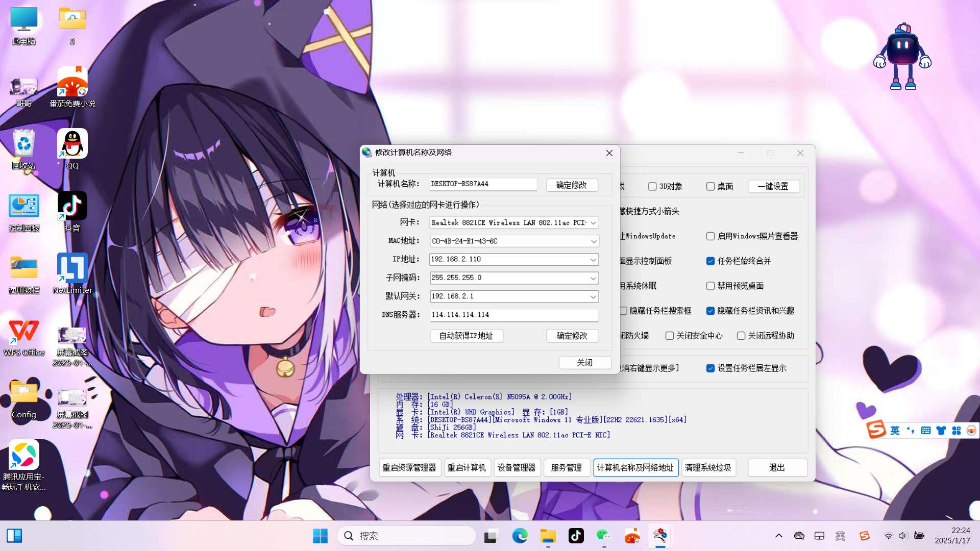Open Microsoft Edge from the taskbar
980x551 pixels.
pos(520,536)
